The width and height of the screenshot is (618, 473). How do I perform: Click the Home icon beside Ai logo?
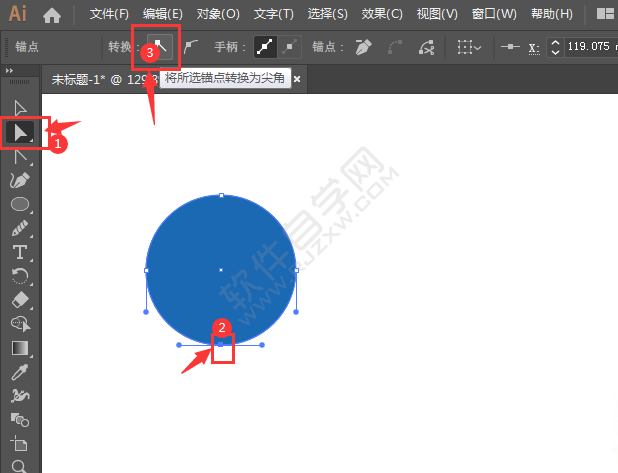52,14
